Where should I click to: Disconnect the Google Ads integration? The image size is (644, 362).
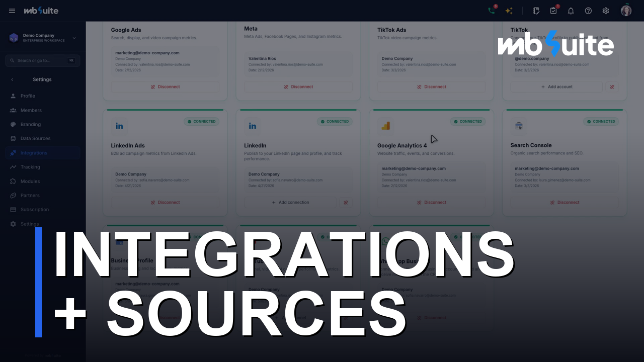pos(165,87)
